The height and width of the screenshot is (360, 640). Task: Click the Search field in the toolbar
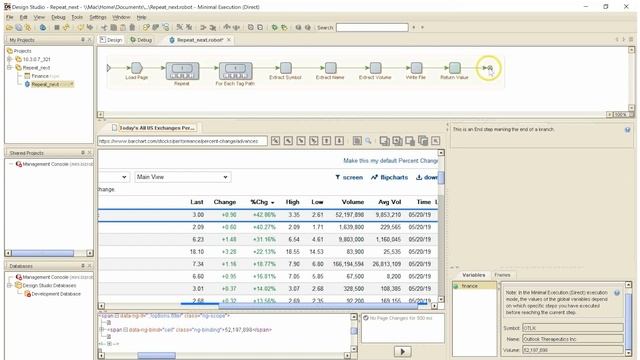pos(372,27)
